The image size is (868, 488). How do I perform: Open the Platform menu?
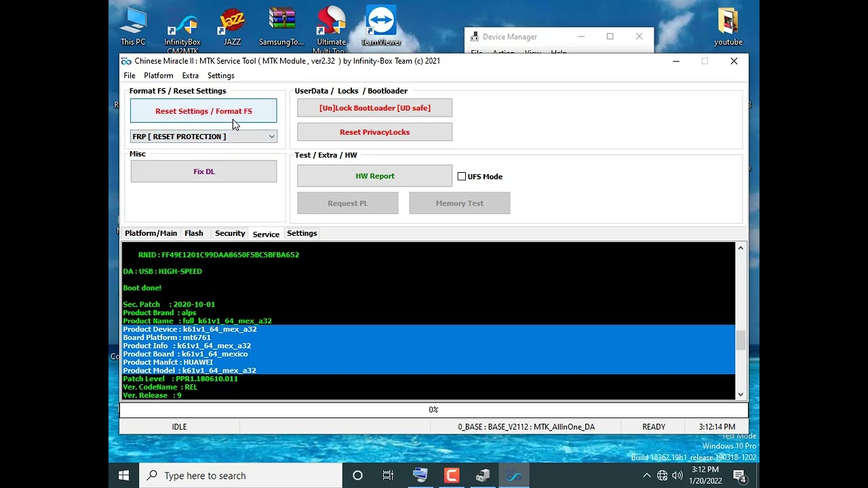(x=159, y=75)
